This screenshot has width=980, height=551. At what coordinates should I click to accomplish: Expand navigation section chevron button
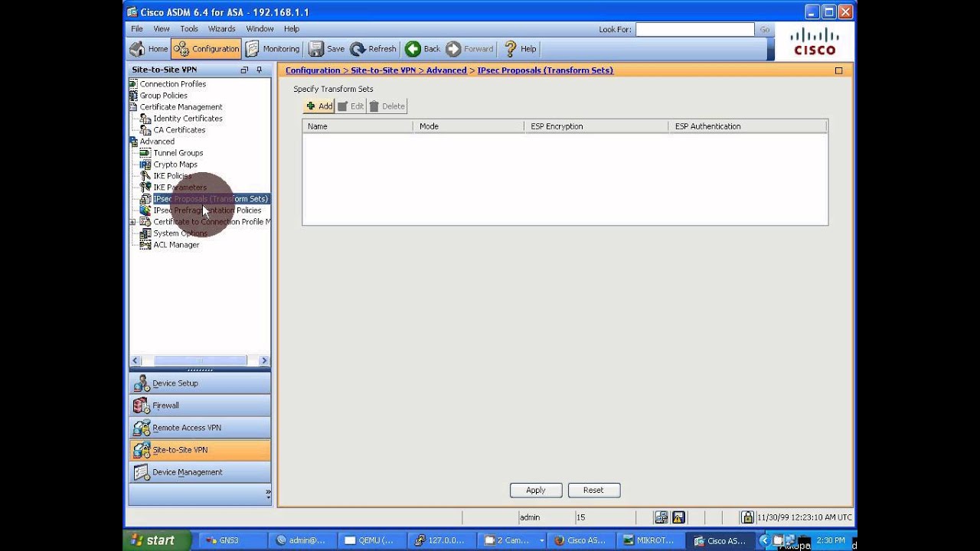[268, 494]
